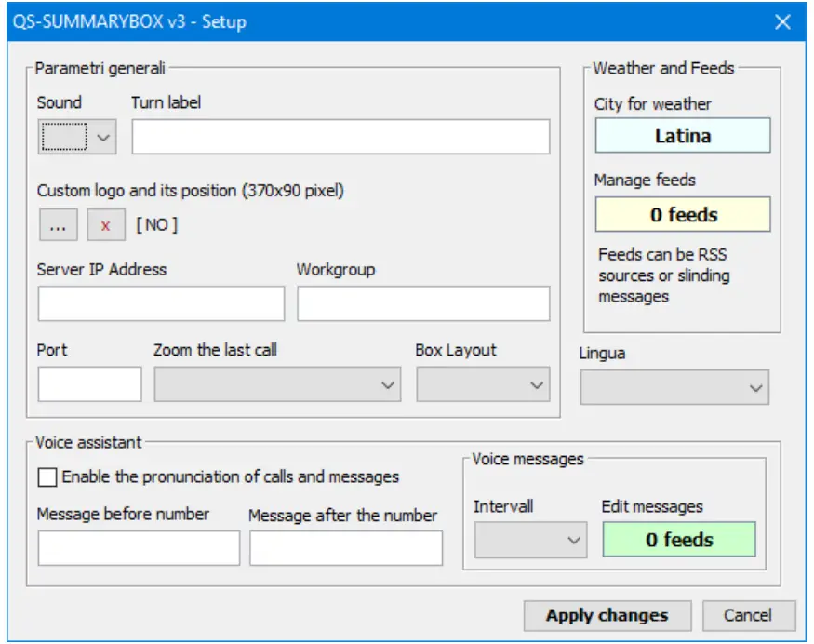Remove custom logo with red x button
Viewport: 814px width, 644px height.
106,225
